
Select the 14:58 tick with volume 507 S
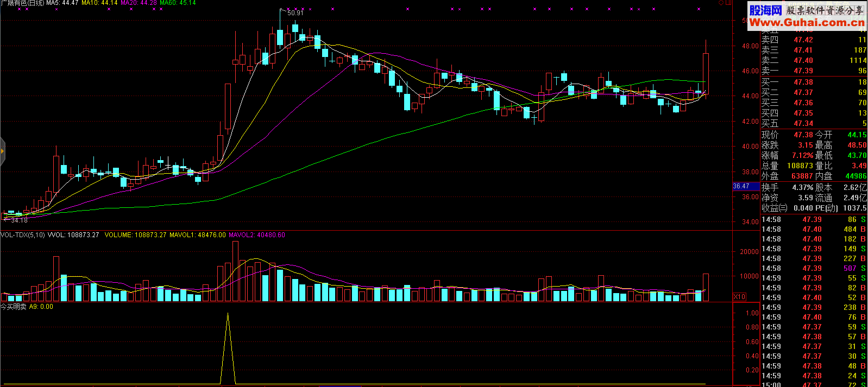(x=814, y=268)
